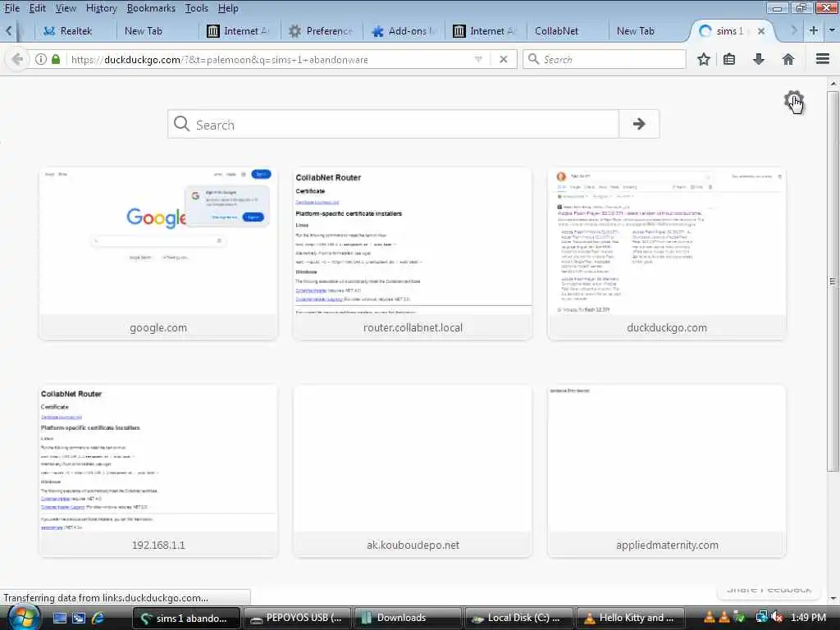Close the sims 1 tab

click(x=760, y=31)
